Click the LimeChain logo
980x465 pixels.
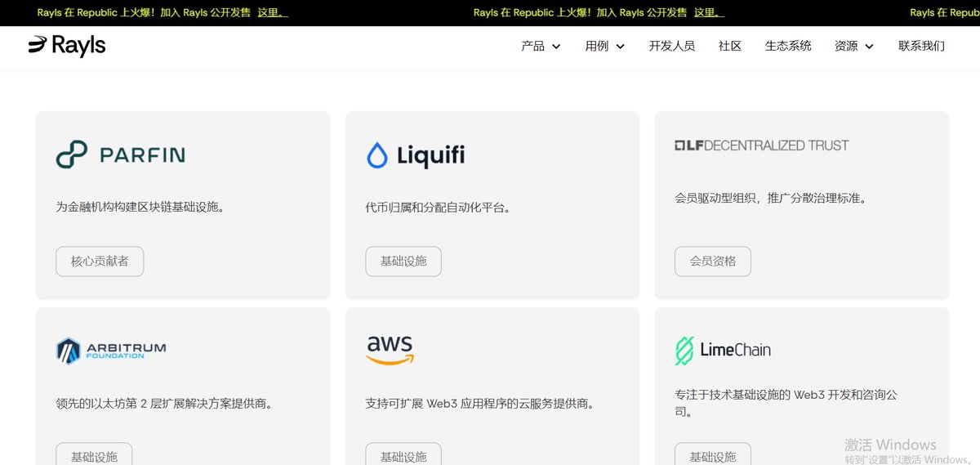[x=722, y=350]
